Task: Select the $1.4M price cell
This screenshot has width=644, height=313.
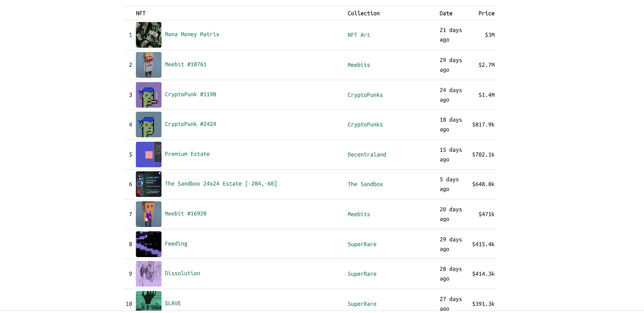Action: pyautogui.click(x=487, y=95)
